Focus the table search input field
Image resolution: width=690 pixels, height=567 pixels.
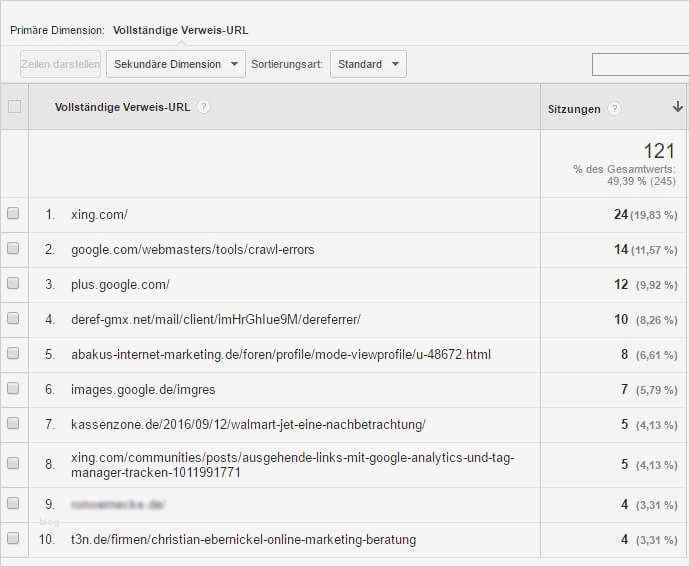coord(640,64)
